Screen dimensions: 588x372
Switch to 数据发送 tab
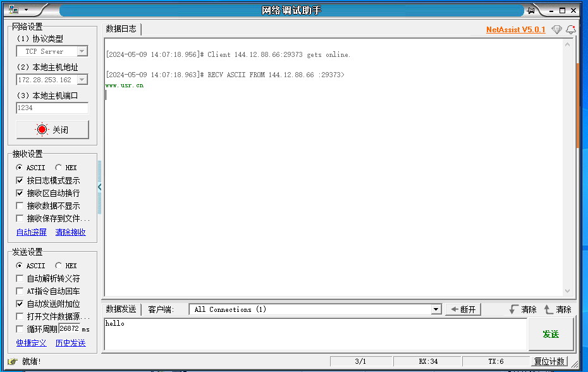tap(121, 309)
